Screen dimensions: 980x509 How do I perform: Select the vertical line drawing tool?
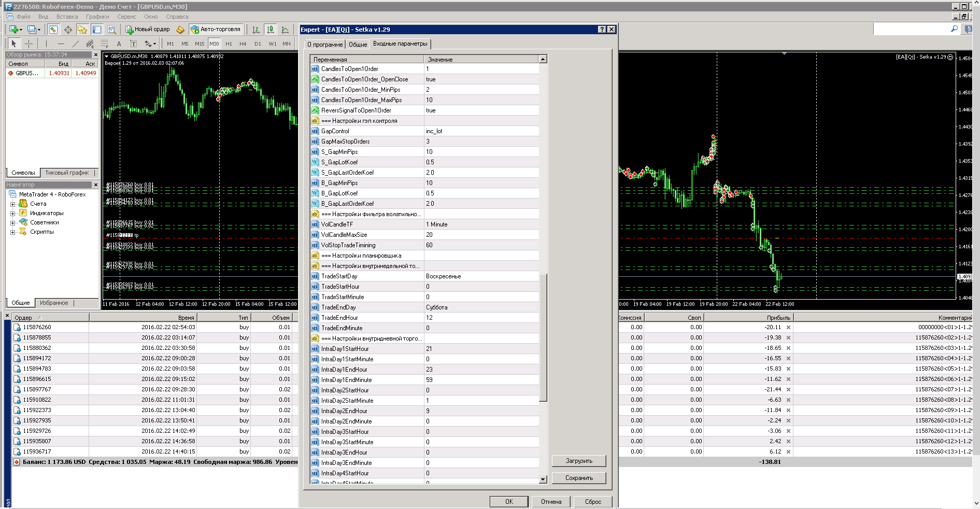tap(46, 44)
